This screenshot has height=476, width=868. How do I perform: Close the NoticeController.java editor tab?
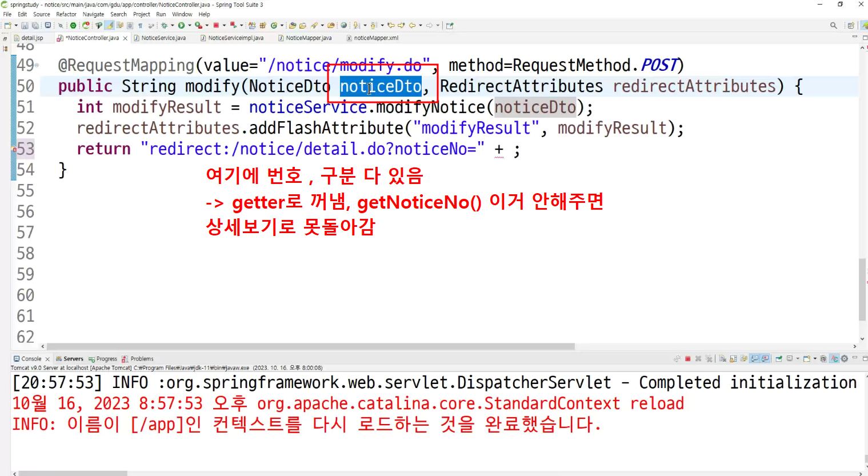coord(125,38)
